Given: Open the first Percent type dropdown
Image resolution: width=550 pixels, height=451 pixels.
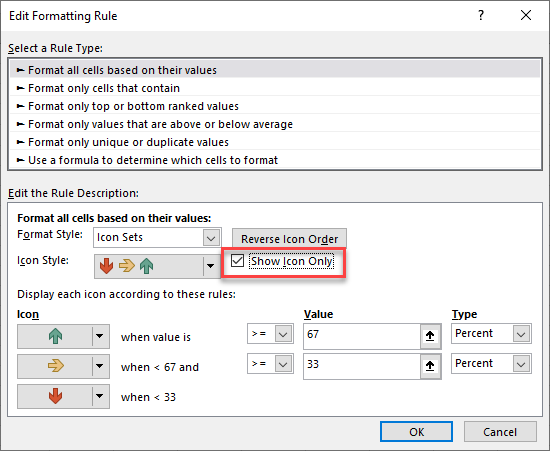Looking at the screenshot, I should 521,334.
